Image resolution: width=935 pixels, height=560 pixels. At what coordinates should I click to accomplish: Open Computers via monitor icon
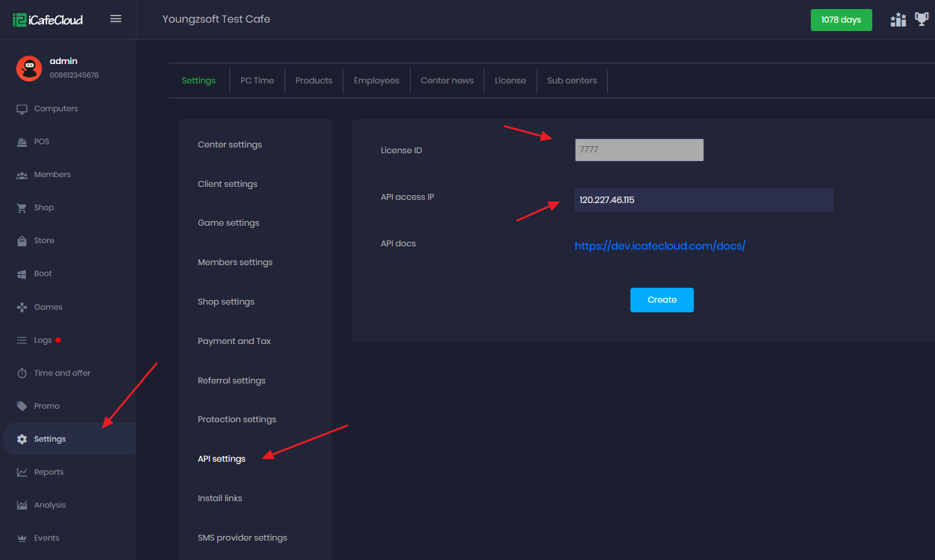[22, 109]
